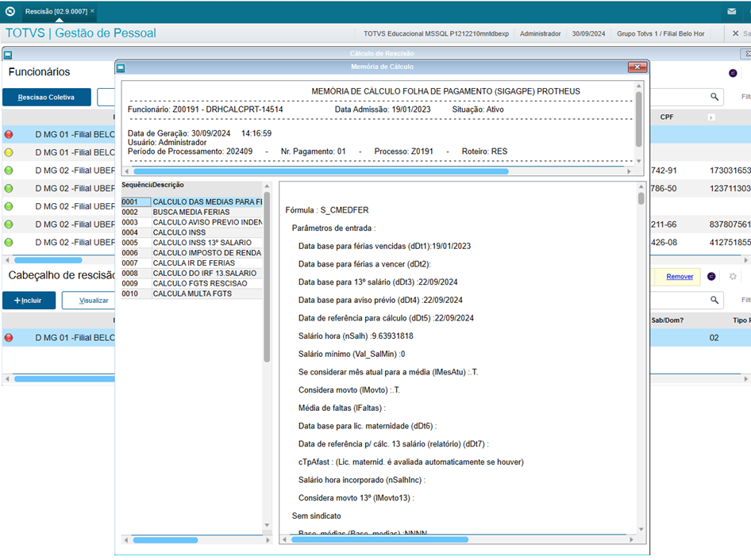Screen dimensions: 751x560
Task: Click the purple round icon near Funcionários search
Action: pos(733,73)
